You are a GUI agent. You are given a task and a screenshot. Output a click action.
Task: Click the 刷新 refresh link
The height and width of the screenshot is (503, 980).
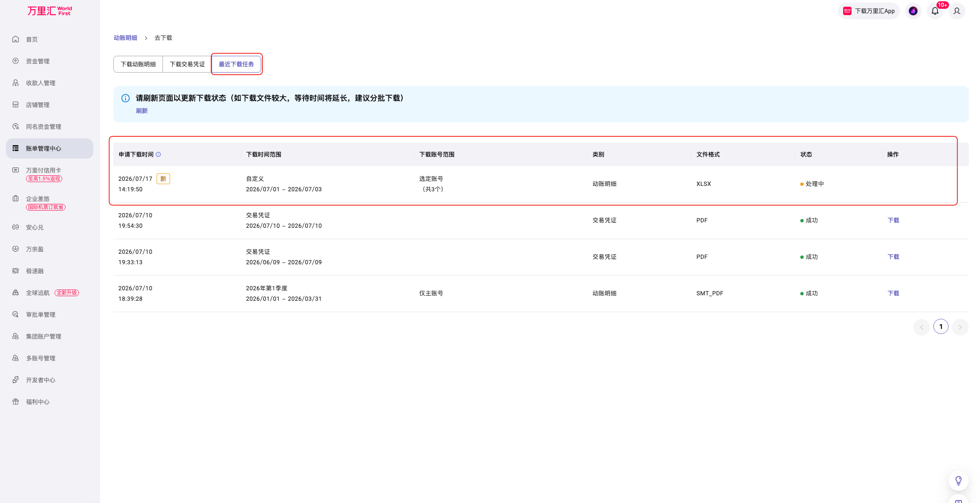coord(141,111)
